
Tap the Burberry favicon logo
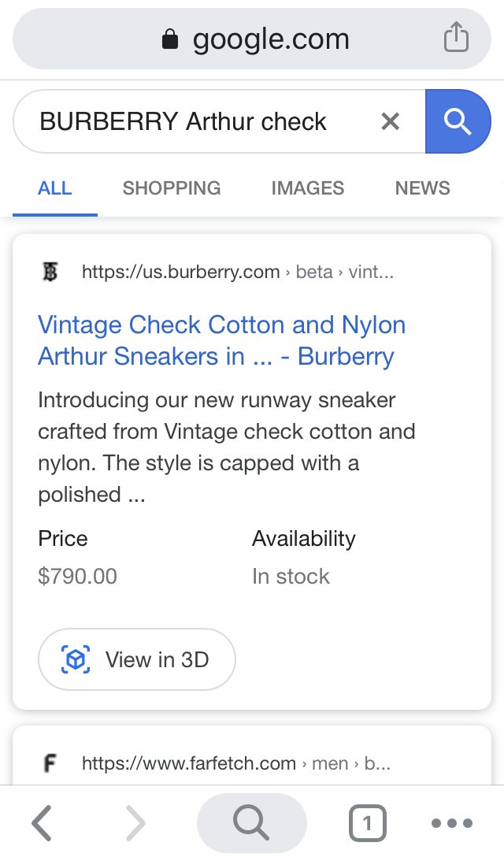(50, 272)
